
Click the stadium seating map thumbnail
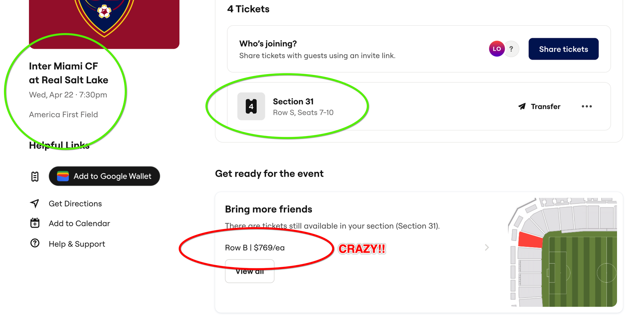(563, 252)
